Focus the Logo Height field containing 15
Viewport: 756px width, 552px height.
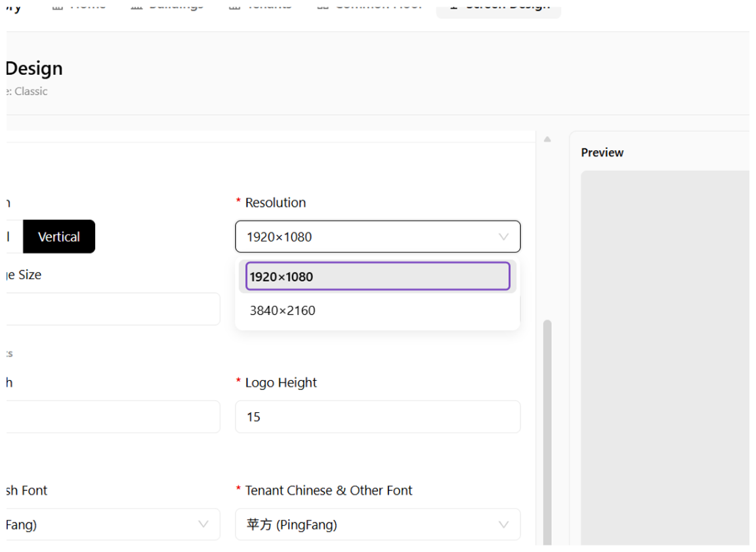(x=377, y=417)
